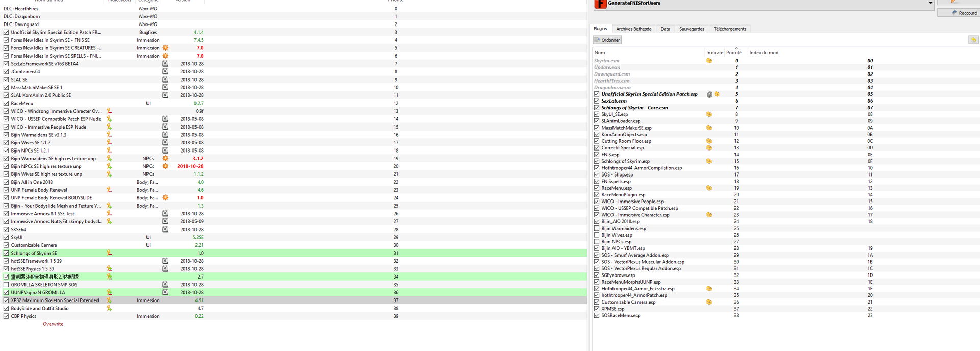The width and height of the screenshot is (980, 351).
Task: Select the Bijin All in One 2018 mod
Action: [293, 182]
